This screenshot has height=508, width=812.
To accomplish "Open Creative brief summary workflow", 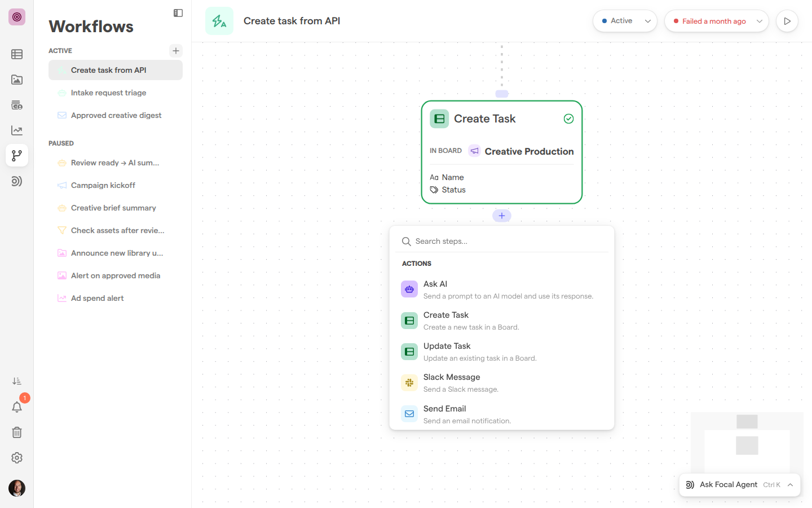I will (x=116, y=208).
